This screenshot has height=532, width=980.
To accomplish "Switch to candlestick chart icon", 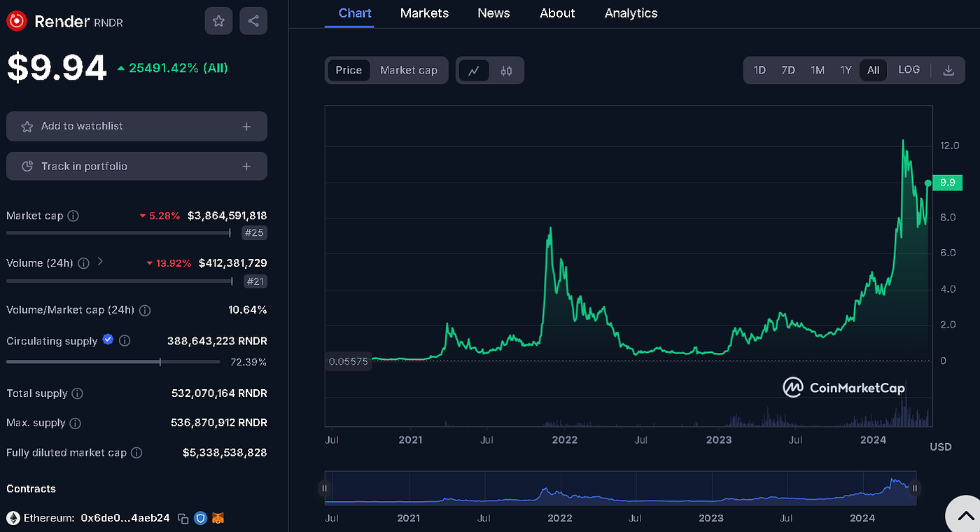I will (506, 71).
